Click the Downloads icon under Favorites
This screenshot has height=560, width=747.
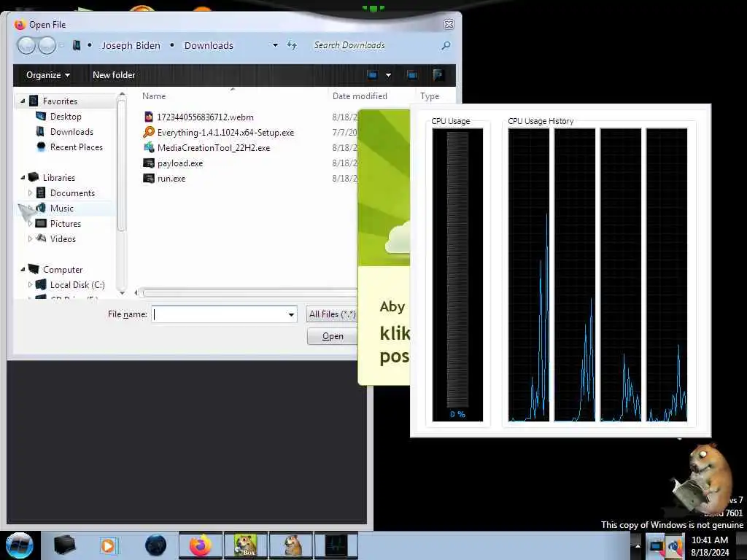[41, 131]
